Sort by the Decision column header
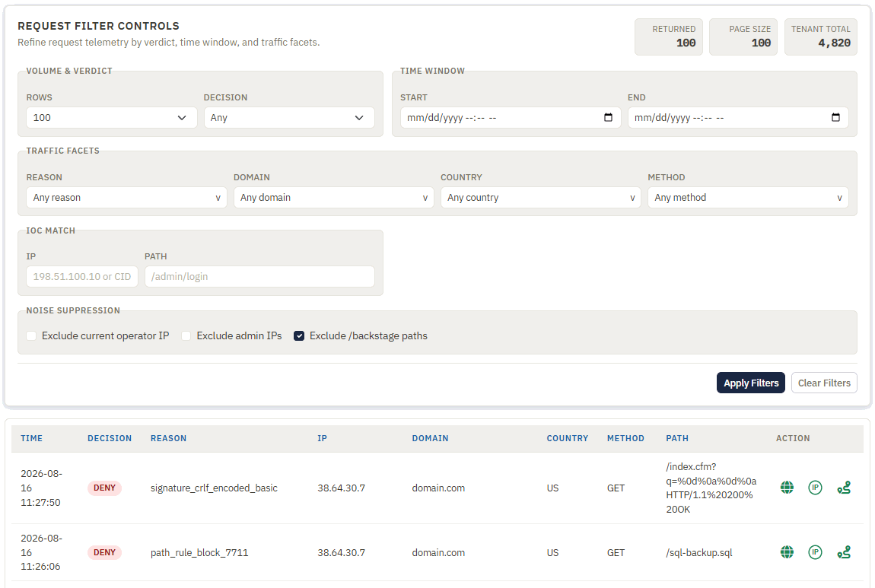875x588 pixels. 110,438
